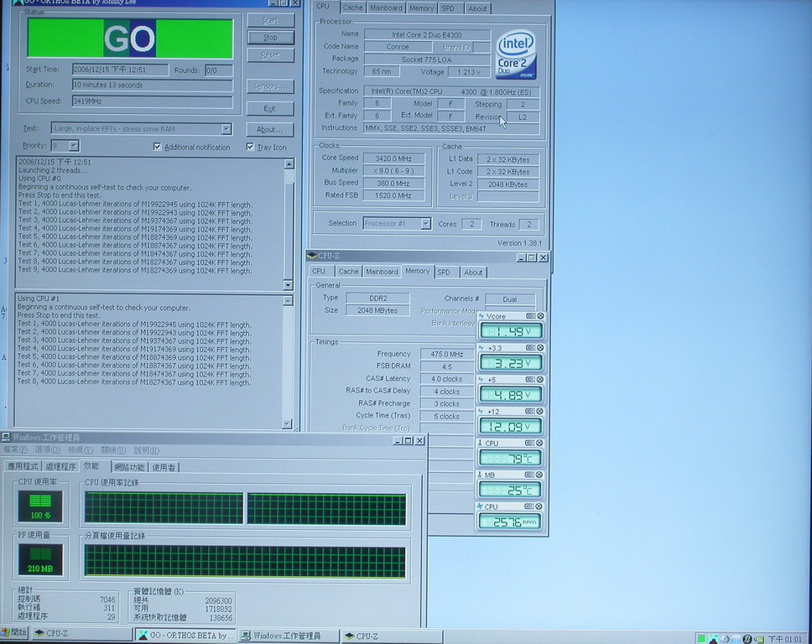Screen dimensions: 812x644
Task: Click the CPU usage 100 % meter in Task Manager
Action: coord(40,506)
